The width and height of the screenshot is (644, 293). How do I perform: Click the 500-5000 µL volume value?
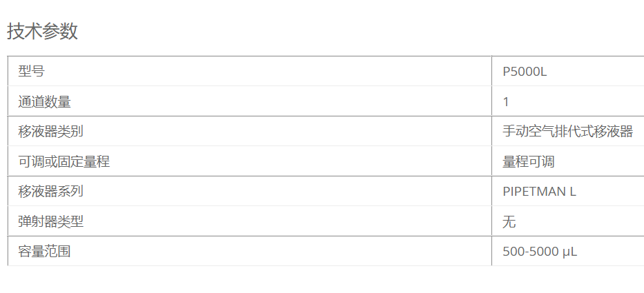540,251
